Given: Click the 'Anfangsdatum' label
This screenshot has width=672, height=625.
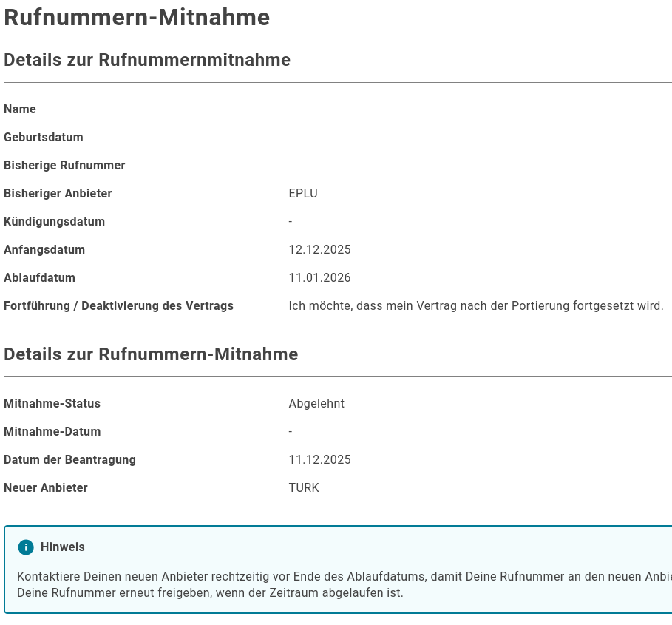Looking at the screenshot, I should 44,249.
